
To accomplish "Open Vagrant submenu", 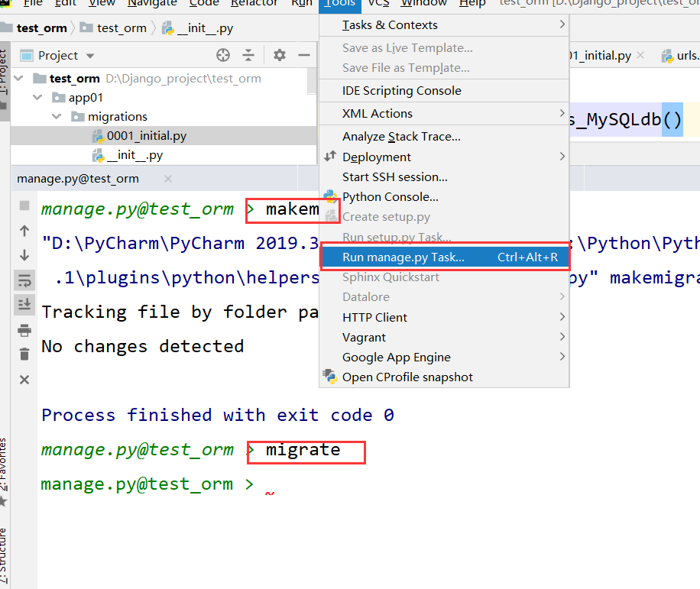I will (x=444, y=338).
